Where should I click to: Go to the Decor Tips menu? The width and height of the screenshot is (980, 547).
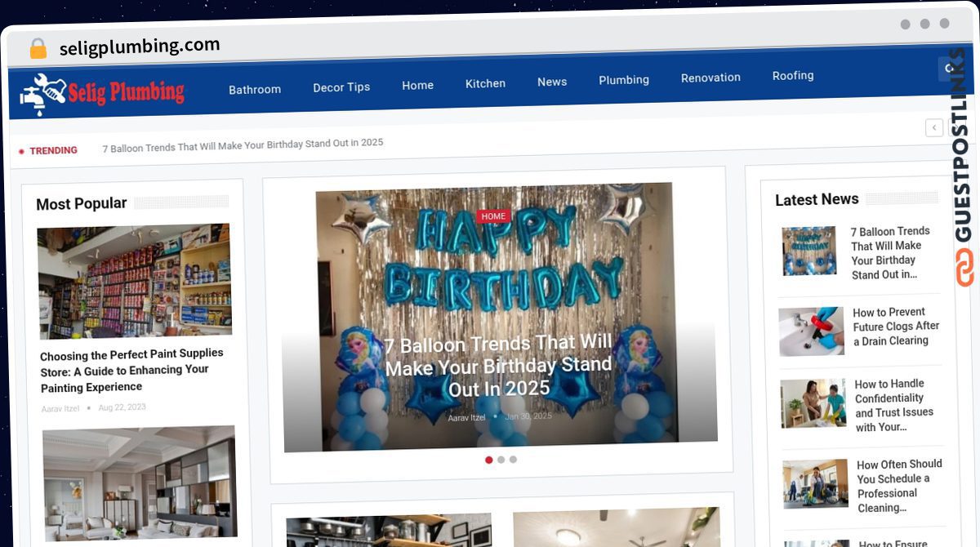(x=341, y=87)
